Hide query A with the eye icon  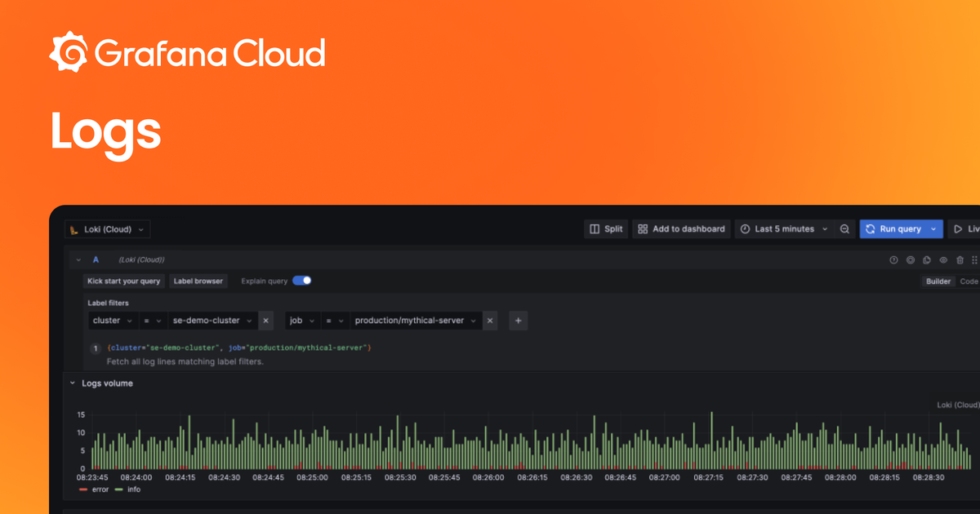pos(943,259)
